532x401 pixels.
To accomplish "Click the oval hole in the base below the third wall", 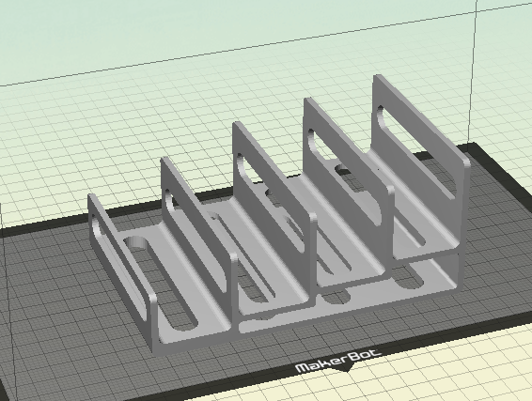I will click(336, 298).
